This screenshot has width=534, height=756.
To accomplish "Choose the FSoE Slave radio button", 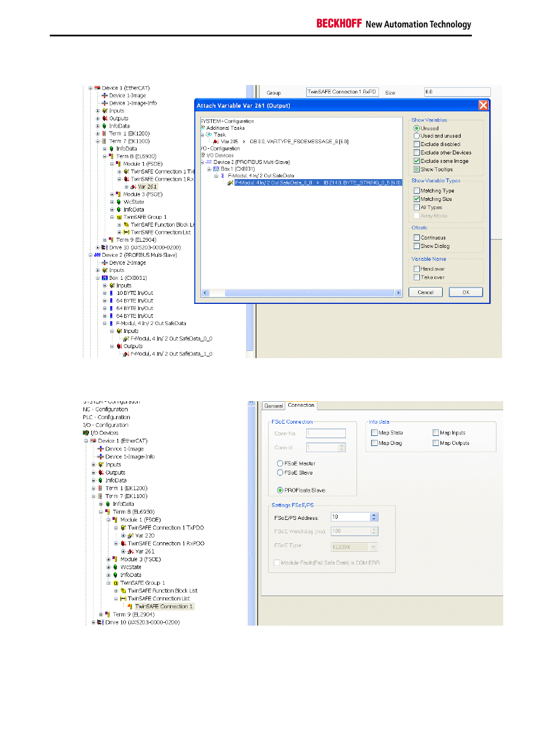I will click(x=280, y=473).
